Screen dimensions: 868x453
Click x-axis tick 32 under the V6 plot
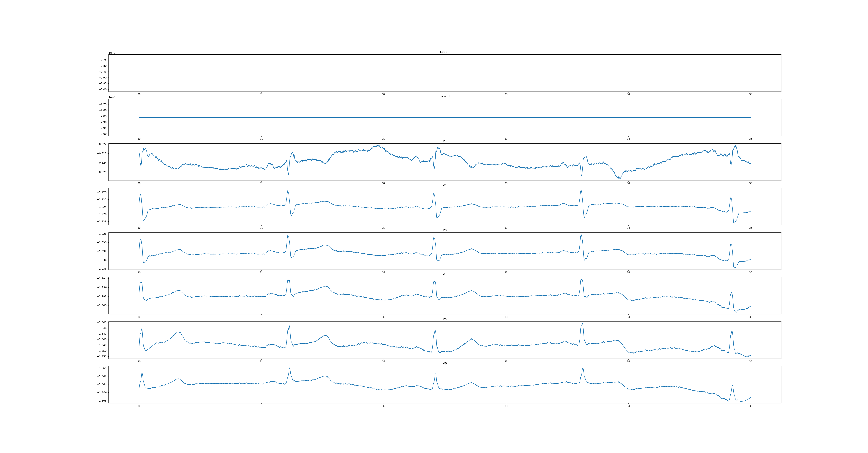pos(384,406)
